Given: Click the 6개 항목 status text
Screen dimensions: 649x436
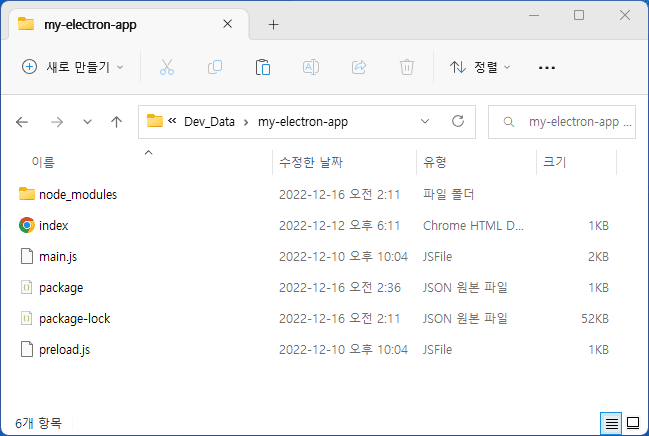Looking at the screenshot, I should [x=38, y=423].
